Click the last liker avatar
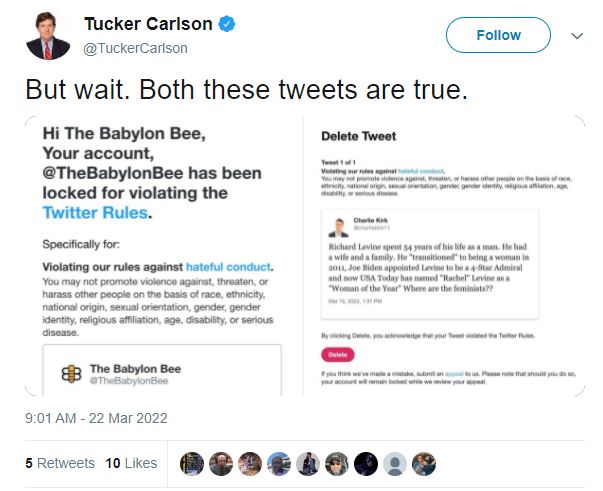 [424, 464]
